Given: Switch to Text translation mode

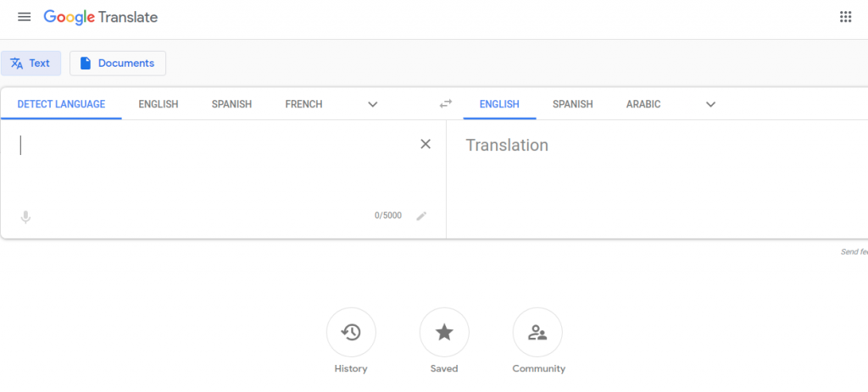Looking at the screenshot, I should pyautogui.click(x=31, y=63).
